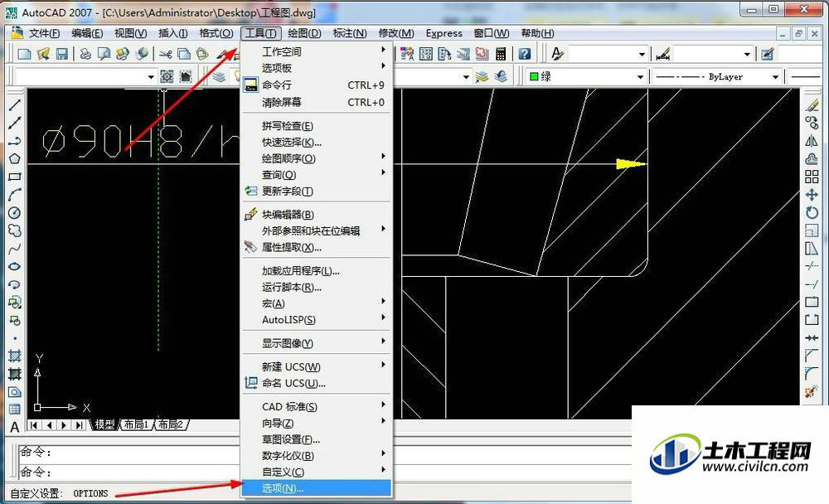Select the Array modify tool
This screenshot has height=504, width=829.
click(x=812, y=177)
